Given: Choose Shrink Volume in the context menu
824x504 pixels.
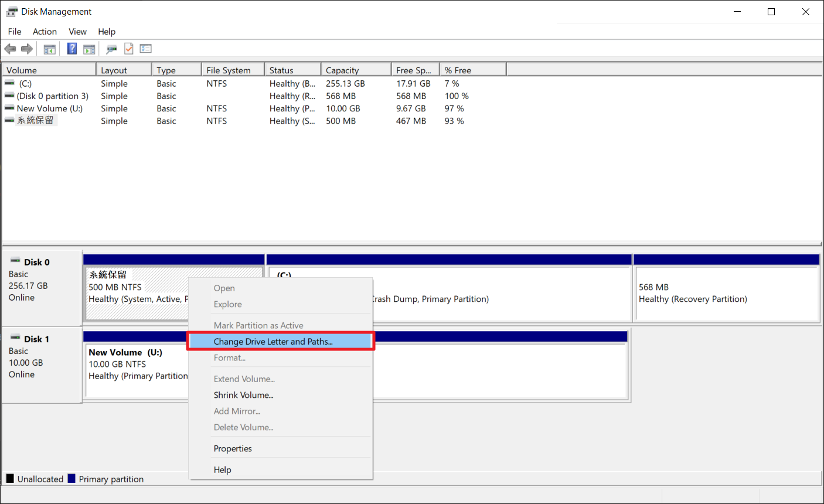Looking at the screenshot, I should coord(281,395).
